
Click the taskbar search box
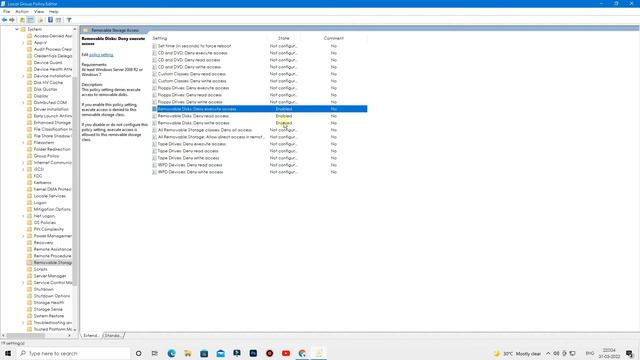[73, 353]
